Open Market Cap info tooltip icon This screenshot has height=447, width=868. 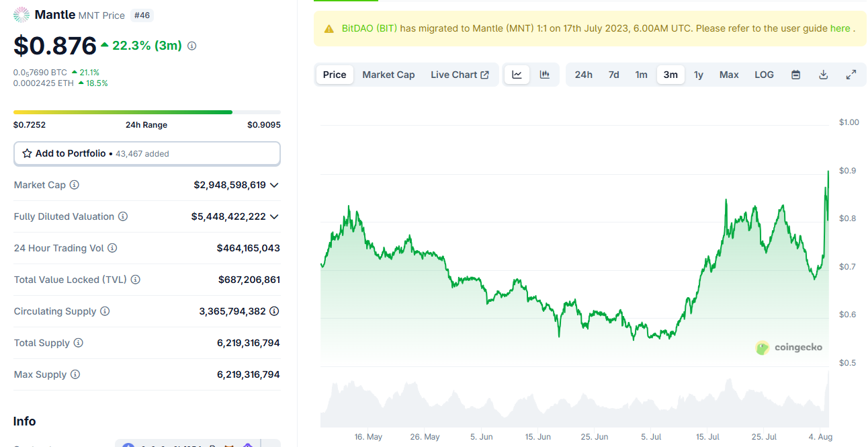pyautogui.click(x=75, y=185)
